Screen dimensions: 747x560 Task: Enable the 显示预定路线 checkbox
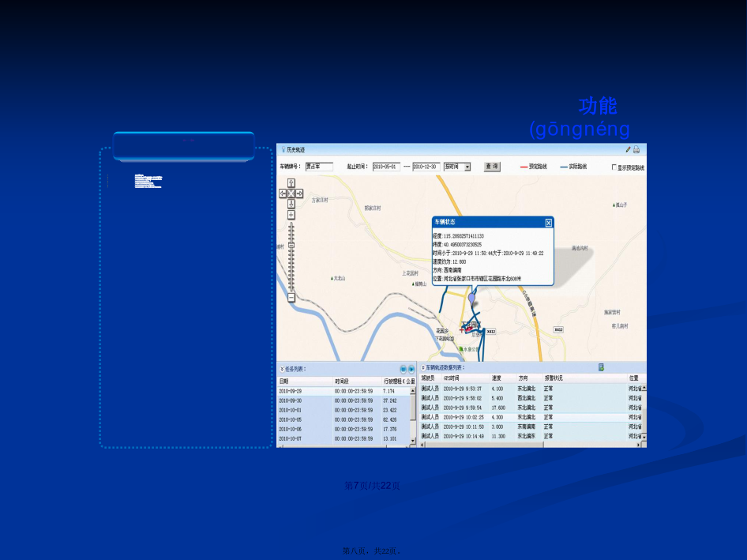[x=614, y=167]
